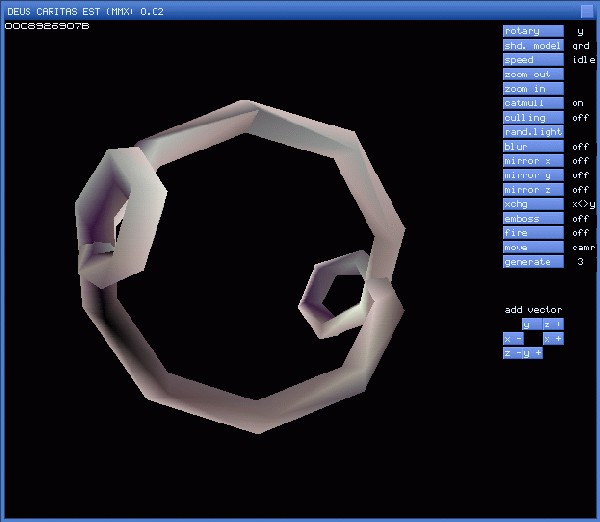
Task: Click the move mode button
Action: coord(533,247)
